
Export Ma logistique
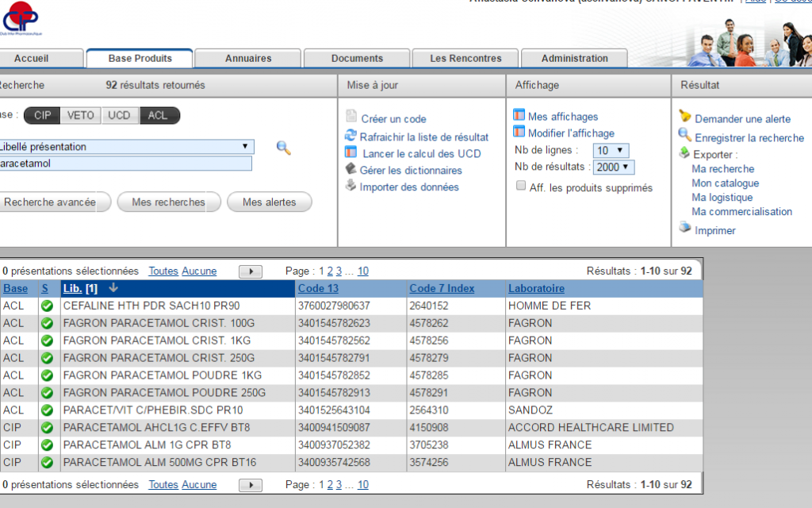722,198
